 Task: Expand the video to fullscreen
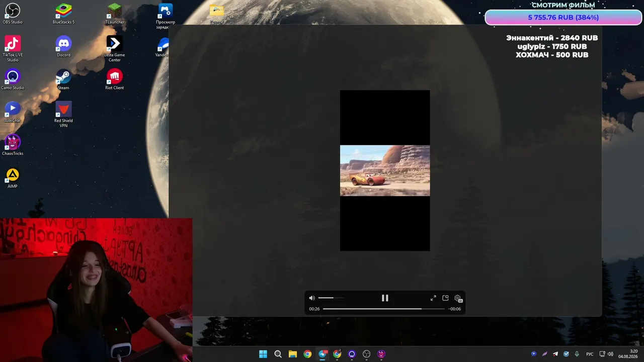coord(433,298)
